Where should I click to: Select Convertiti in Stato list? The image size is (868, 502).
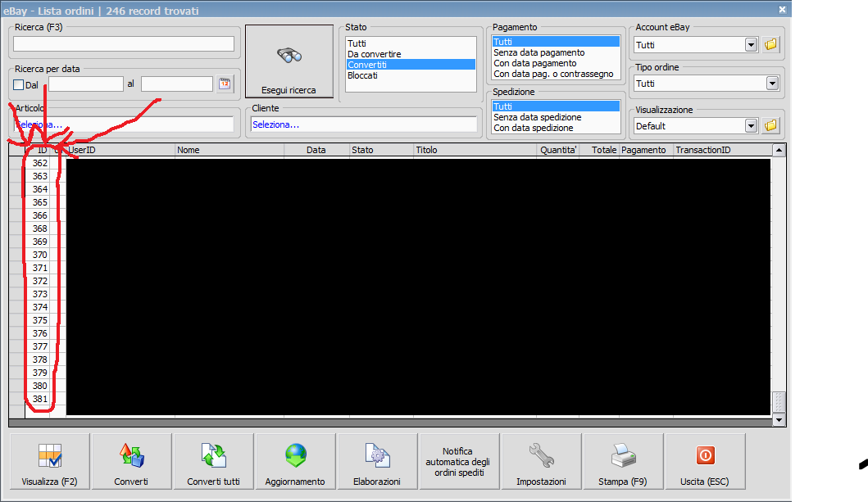[411, 65]
